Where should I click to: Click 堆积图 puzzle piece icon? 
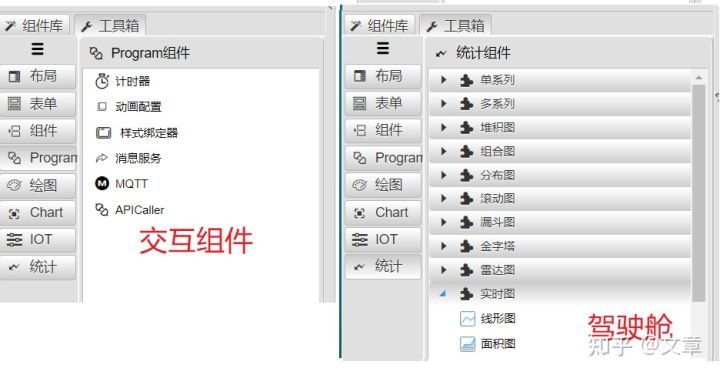pyautogui.click(x=467, y=128)
